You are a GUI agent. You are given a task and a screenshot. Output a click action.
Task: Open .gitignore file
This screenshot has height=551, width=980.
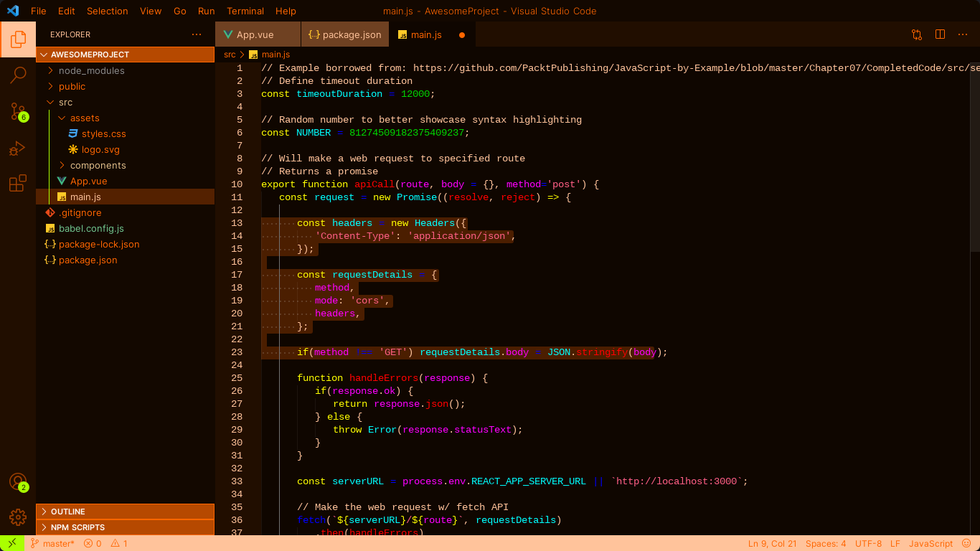[125, 212]
